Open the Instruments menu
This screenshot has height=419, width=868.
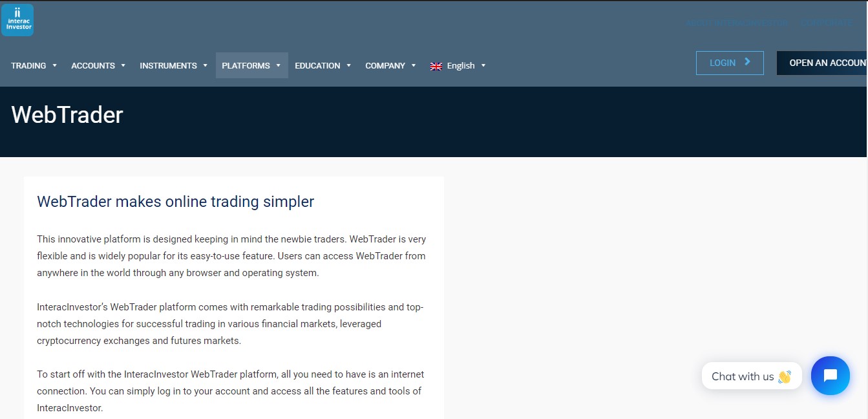(x=174, y=65)
